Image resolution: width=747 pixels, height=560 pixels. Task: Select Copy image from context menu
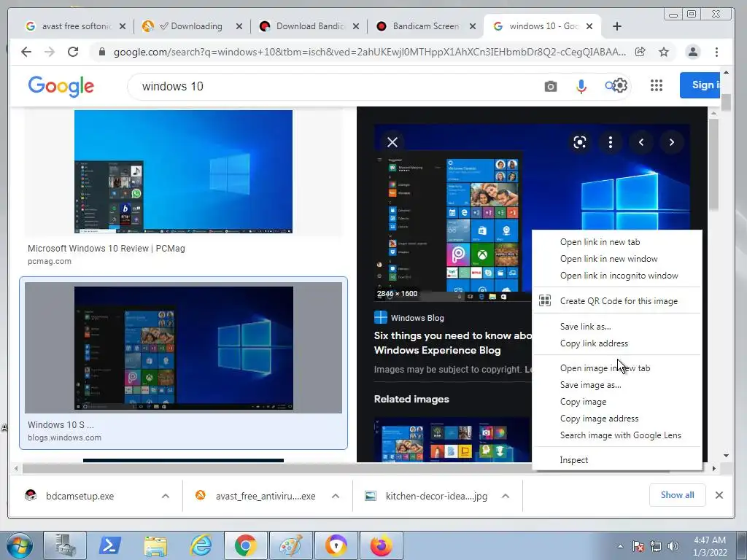point(617,402)
